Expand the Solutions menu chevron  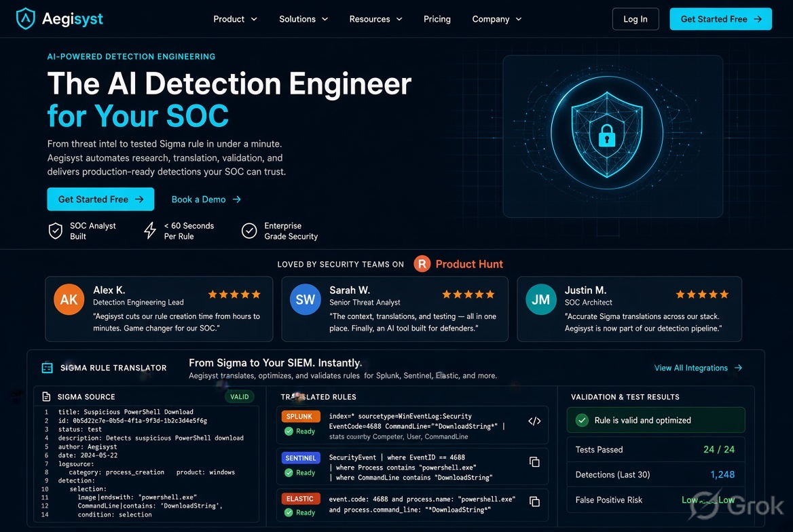pos(325,19)
